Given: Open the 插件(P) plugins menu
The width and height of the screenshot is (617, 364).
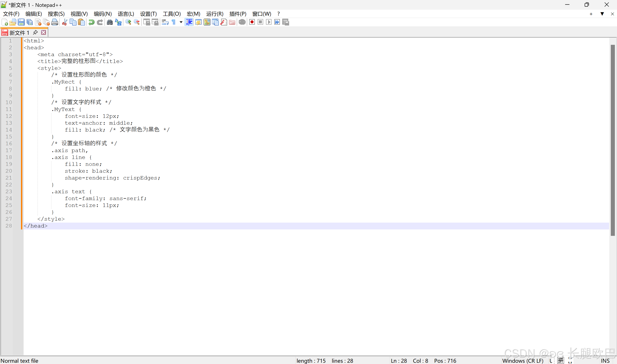Looking at the screenshot, I should pos(237,14).
